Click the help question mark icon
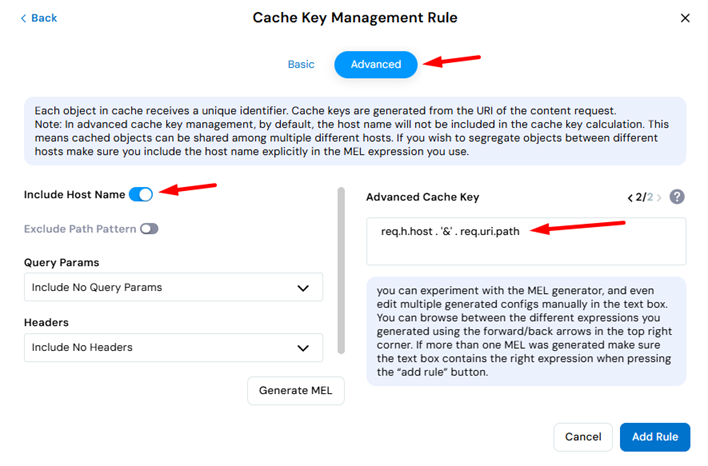The image size is (708, 466). coord(676,197)
